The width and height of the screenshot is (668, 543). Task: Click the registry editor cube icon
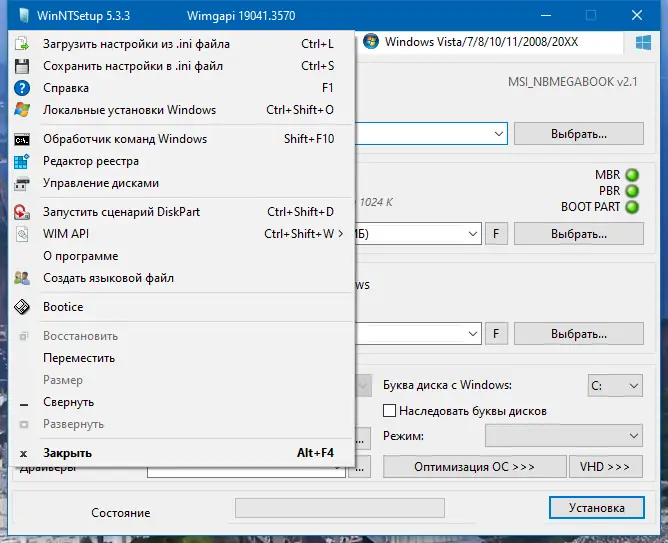click(22, 161)
